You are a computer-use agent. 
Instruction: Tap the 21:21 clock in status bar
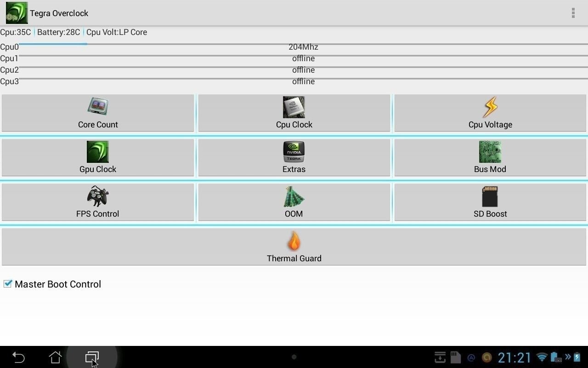coord(514,357)
